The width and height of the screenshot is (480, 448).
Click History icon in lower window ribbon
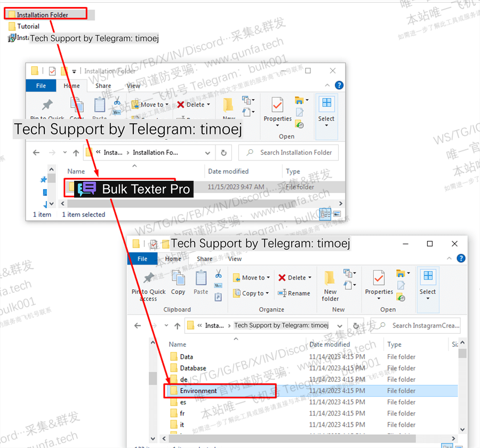[x=401, y=297]
